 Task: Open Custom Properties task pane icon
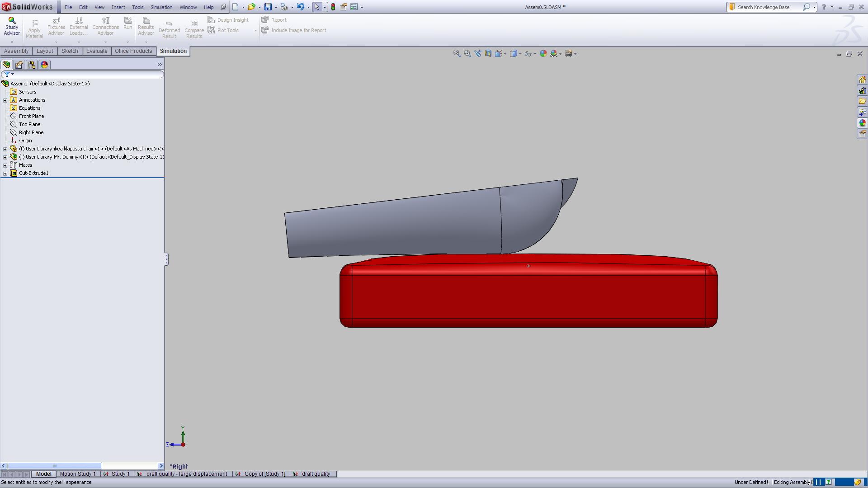pos(862,134)
